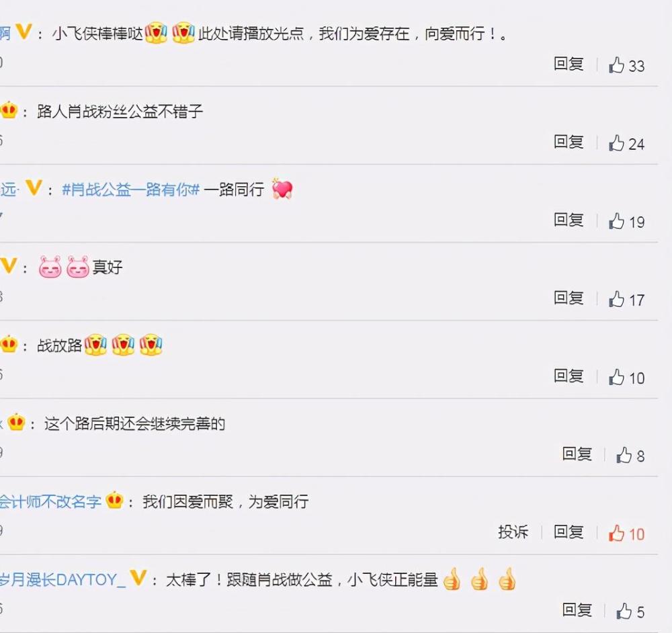Click the crown badge beside 会计师不改名字
672x633 pixels.
pyautogui.click(x=114, y=500)
